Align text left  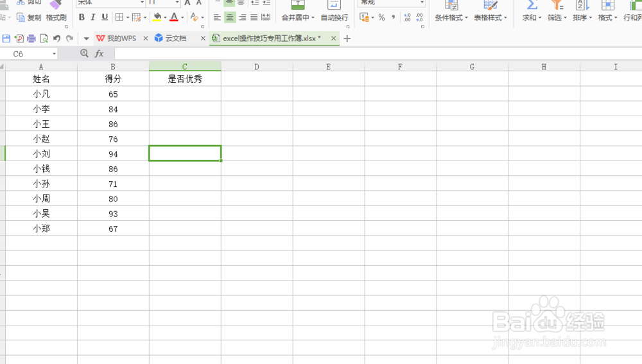(x=217, y=17)
